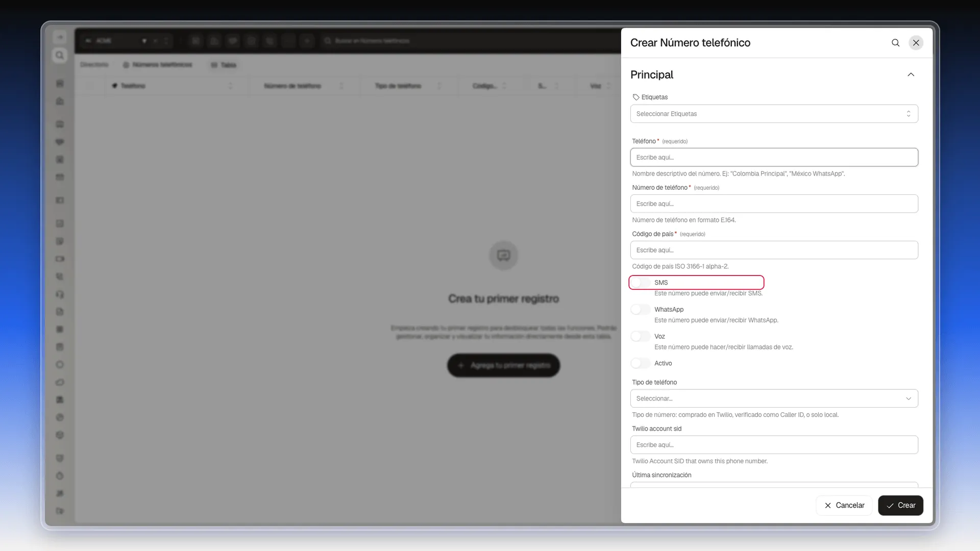The height and width of the screenshot is (551, 980).
Task: Cancel creating the phone number
Action: point(844,506)
